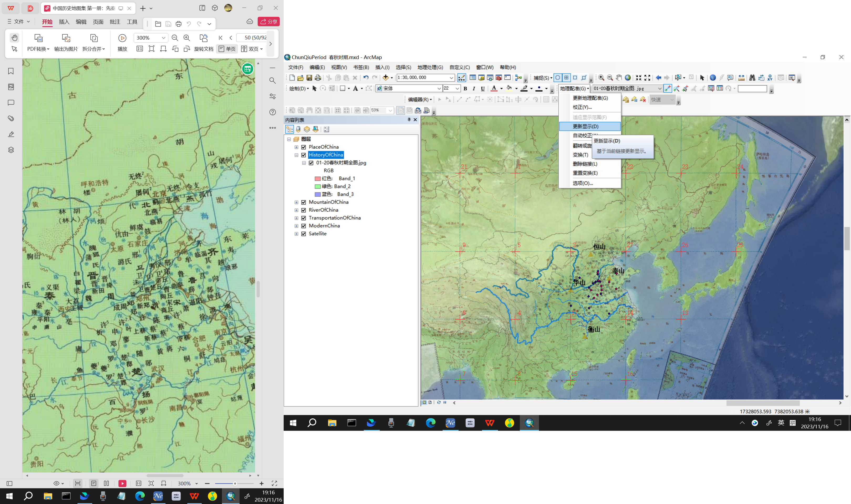The image size is (851, 504).
Task: Choose 更新显示(D) in georeferencing menu
Action: tap(586, 126)
